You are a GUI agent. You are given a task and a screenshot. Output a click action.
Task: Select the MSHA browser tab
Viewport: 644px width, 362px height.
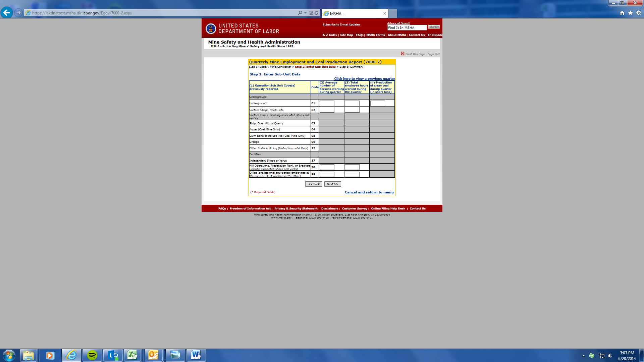pos(352,13)
